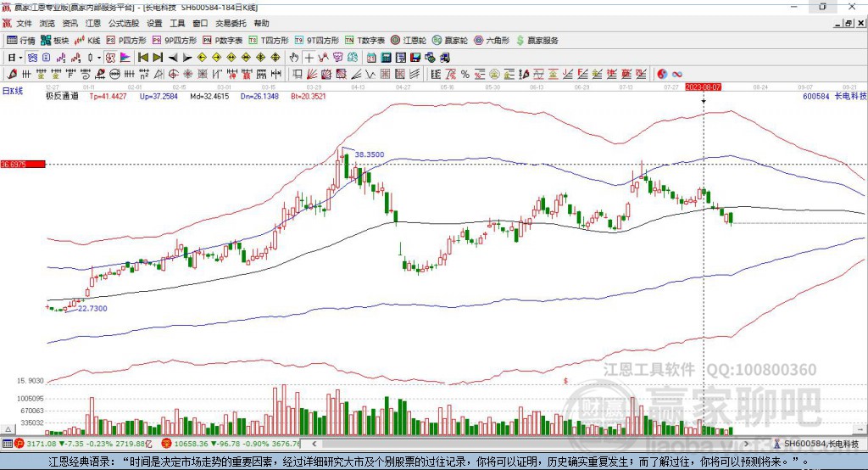Click the 极反通道 indicator name

pos(63,96)
